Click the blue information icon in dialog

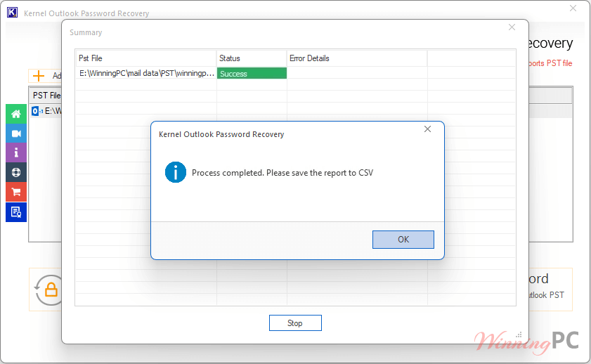click(175, 173)
